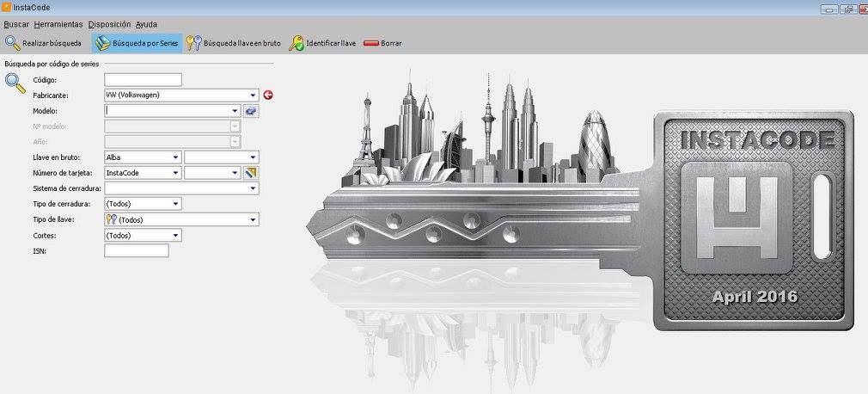The width and height of the screenshot is (868, 394).
Task: Click the InstaCode app icon in title bar
Action: pos(7,7)
